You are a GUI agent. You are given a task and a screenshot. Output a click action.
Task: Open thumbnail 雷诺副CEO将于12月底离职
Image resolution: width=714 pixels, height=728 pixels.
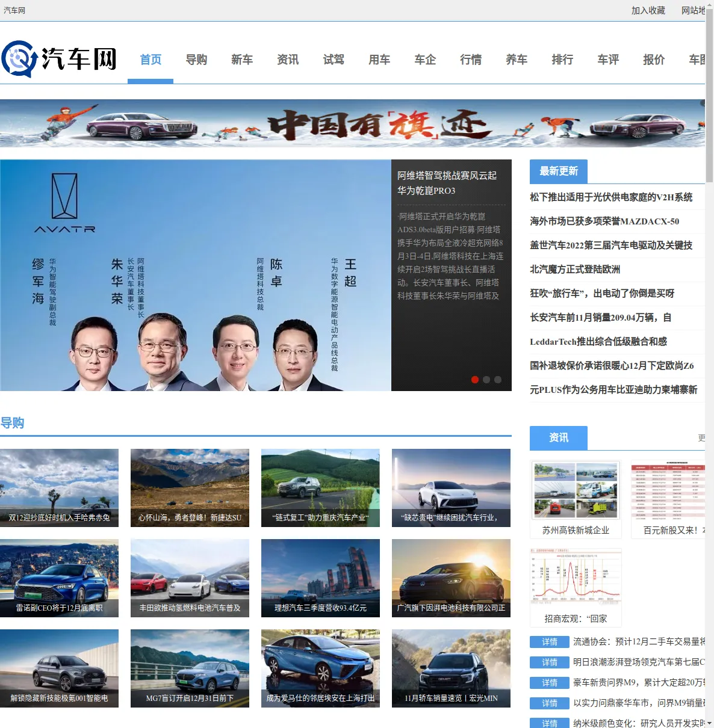tap(59, 578)
